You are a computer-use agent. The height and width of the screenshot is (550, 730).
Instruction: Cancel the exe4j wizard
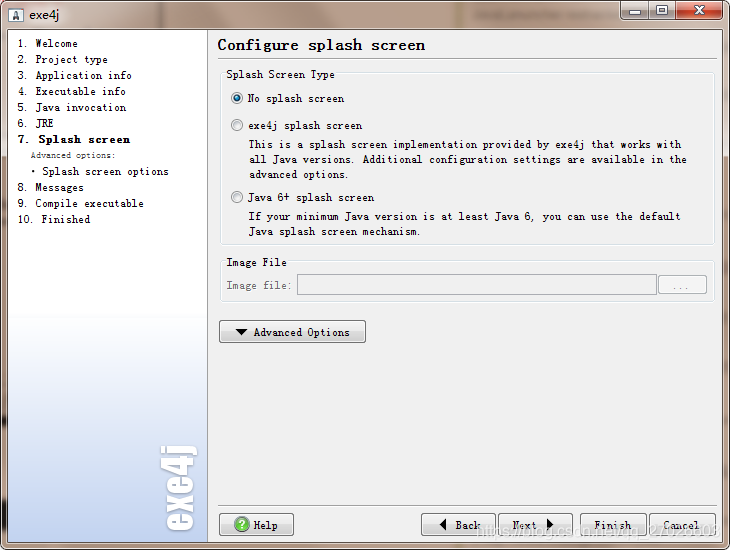(x=682, y=525)
